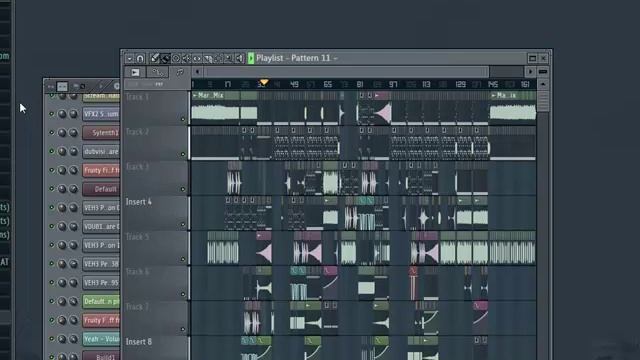The height and width of the screenshot is (360, 640).
Task: Toggle mute LED of Sylenth1 channel
Action: (x=51, y=132)
